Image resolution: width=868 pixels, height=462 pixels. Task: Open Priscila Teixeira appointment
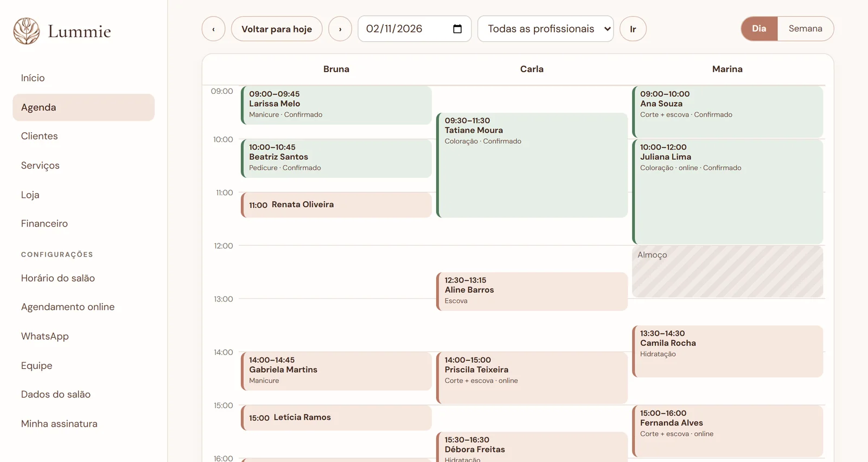coord(532,378)
